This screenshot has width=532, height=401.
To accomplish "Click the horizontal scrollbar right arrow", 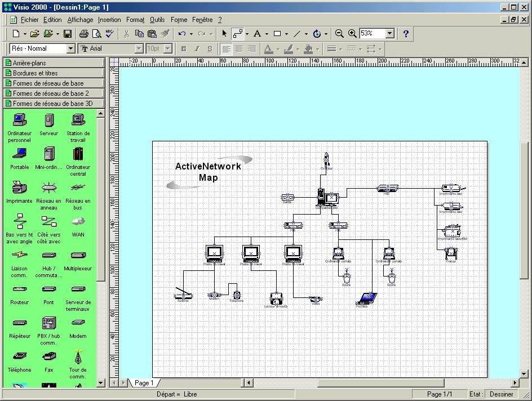I will pyautogui.click(x=515, y=382).
